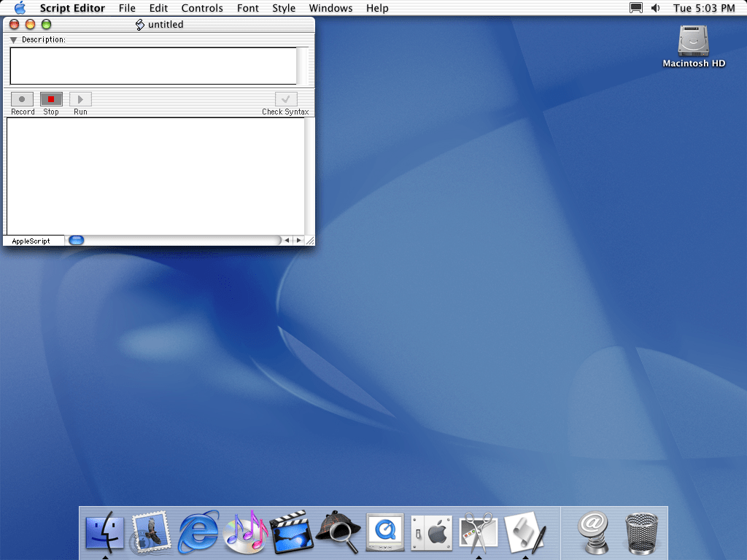The width and height of the screenshot is (747, 560).
Task: Collapse the Description disclosure triangle
Action: [x=12, y=39]
